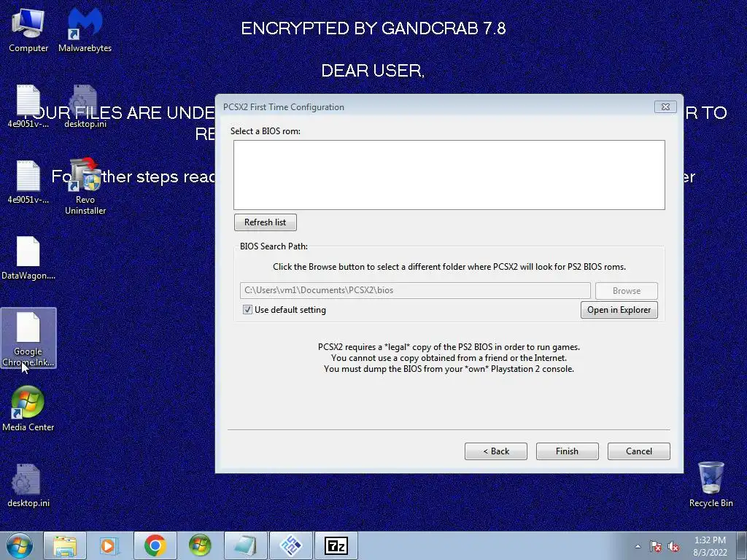The width and height of the screenshot is (747, 560).
Task: Cancel the PCSX2 first time configuration
Action: [639, 451]
